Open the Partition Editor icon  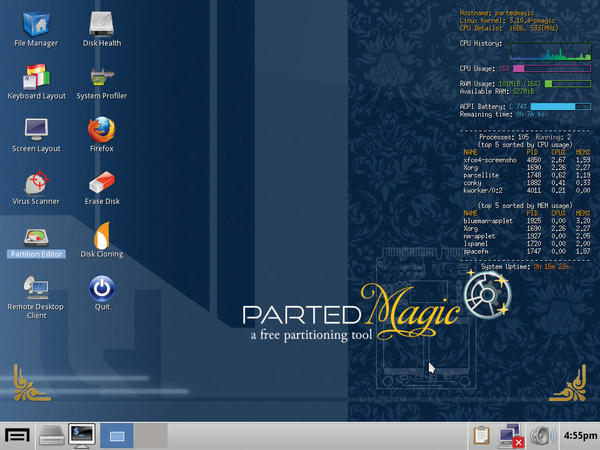[x=36, y=243]
